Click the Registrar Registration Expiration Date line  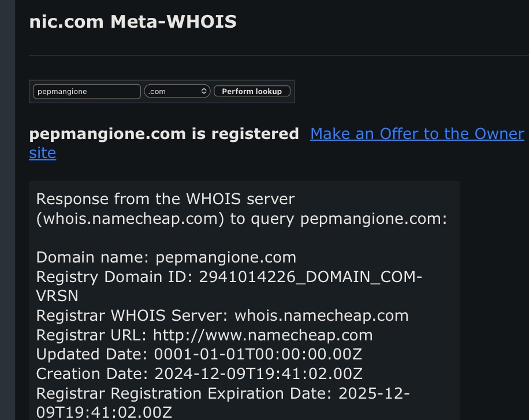(223, 393)
